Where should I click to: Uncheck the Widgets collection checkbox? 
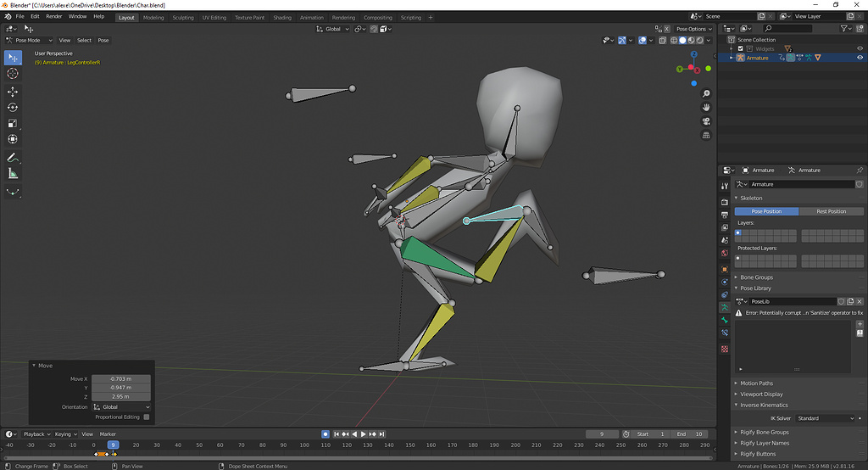[741, 48]
